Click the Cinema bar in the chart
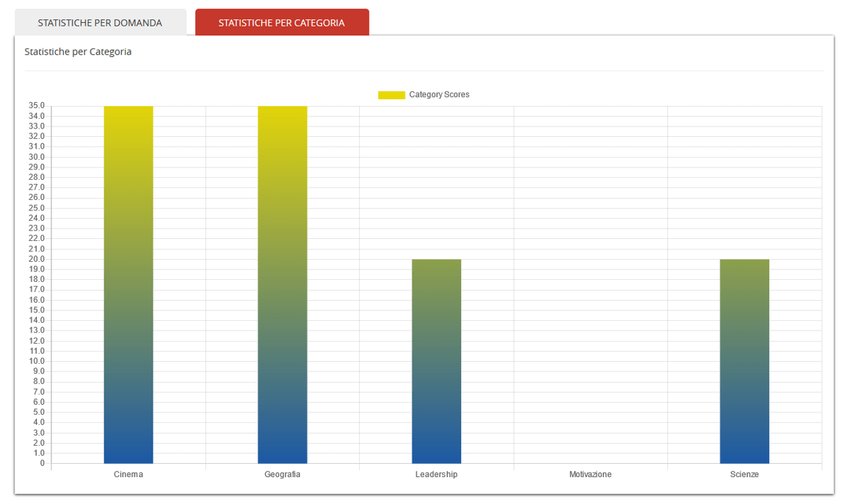The image size is (868, 500). [x=128, y=285]
